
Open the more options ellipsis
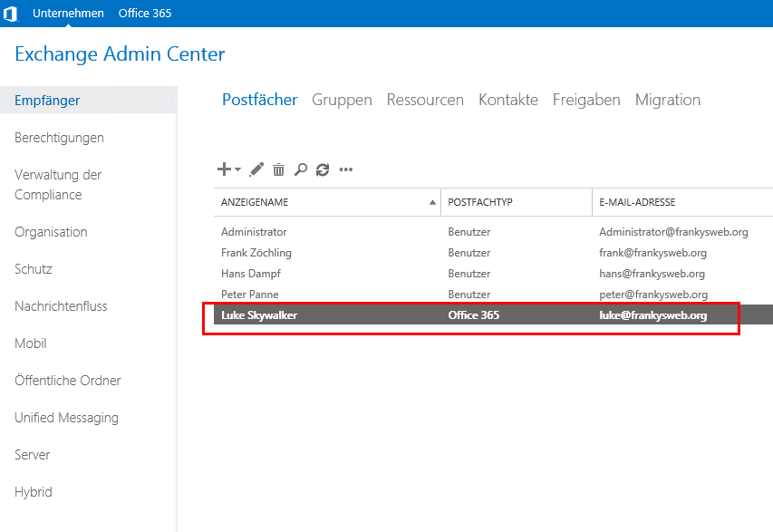coord(345,169)
